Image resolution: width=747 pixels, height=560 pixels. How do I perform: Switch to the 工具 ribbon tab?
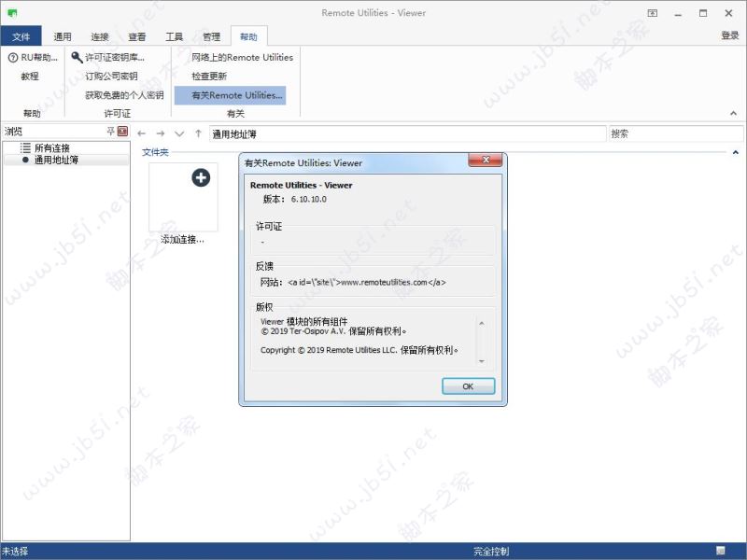click(x=174, y=36)
